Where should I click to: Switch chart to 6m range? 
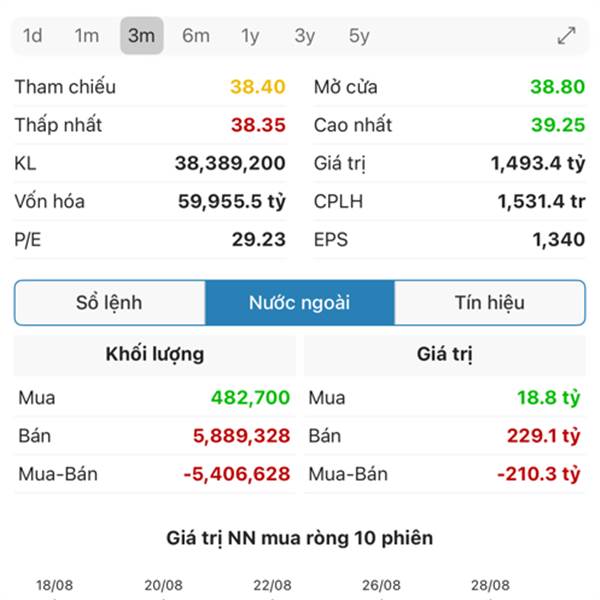click(x=196, y=36)
